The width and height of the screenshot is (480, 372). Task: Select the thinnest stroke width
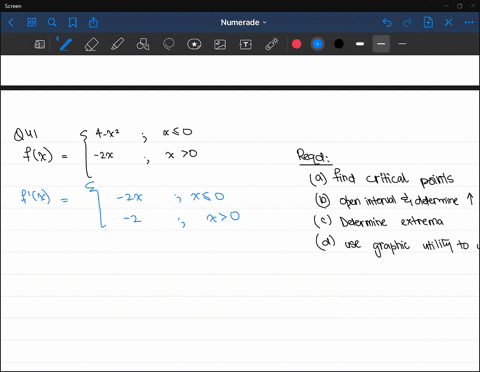402,44
